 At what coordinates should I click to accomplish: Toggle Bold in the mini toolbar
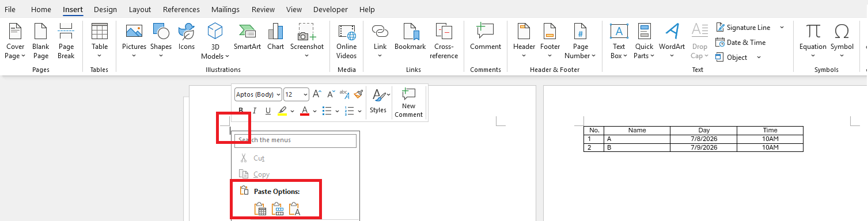[x=241, y=110]
